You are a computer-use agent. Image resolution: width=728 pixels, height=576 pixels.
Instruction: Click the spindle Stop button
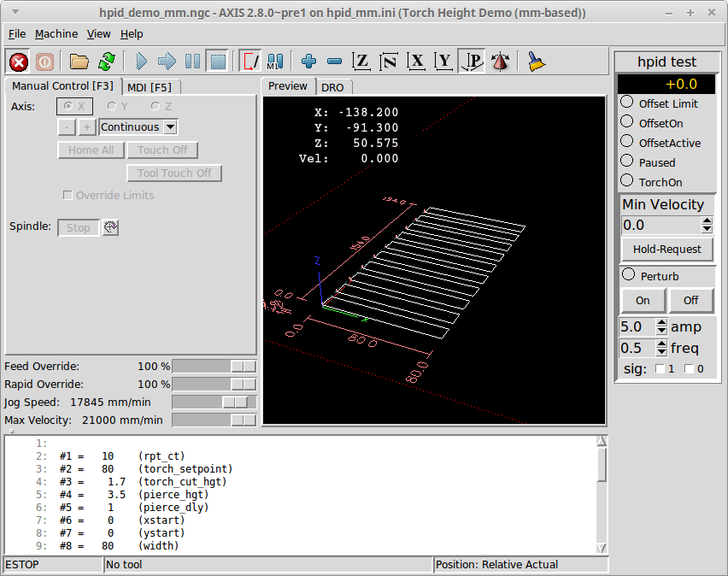(x=78, y=227)
